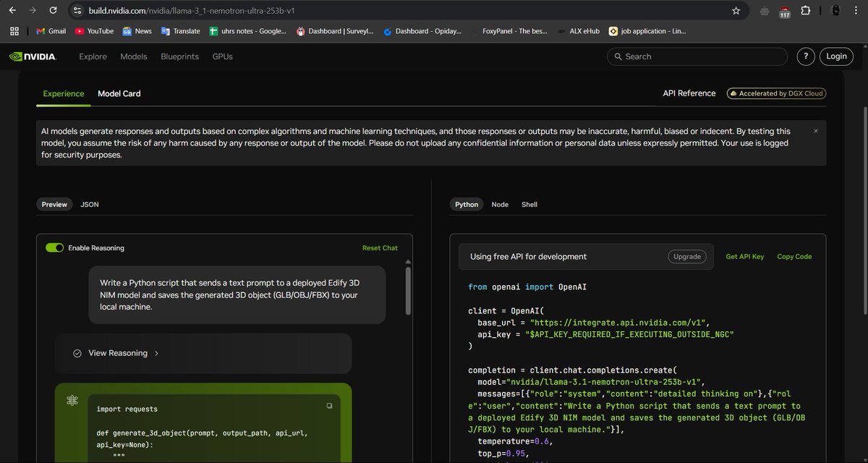The image size is (868, 463).
Task: Open the Translate bookmark
Action: [181, 31]
